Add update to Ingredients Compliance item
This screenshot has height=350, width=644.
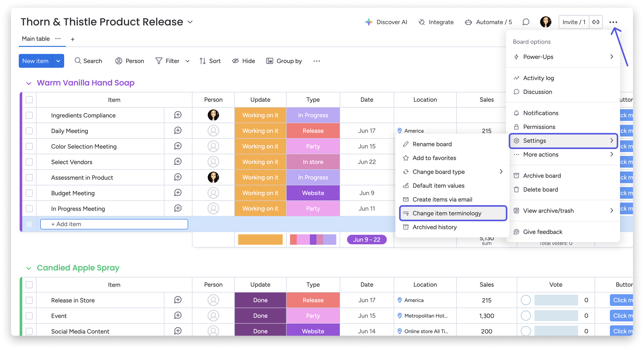(x=178, y=115)
